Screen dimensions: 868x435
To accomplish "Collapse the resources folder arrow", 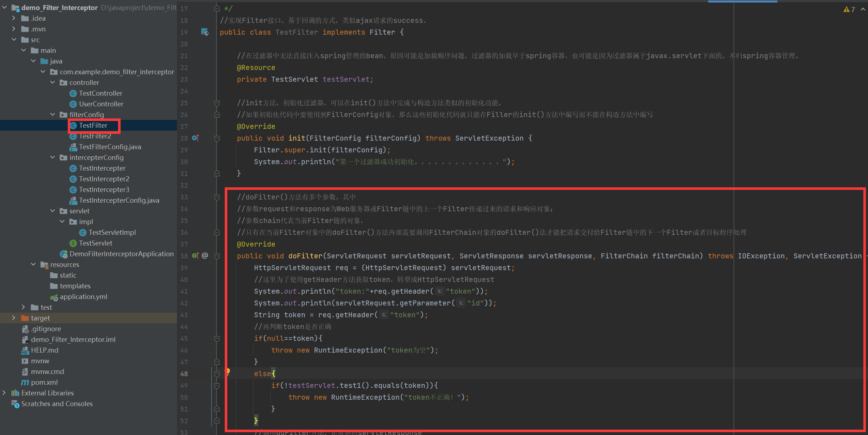I will point(33,264).
